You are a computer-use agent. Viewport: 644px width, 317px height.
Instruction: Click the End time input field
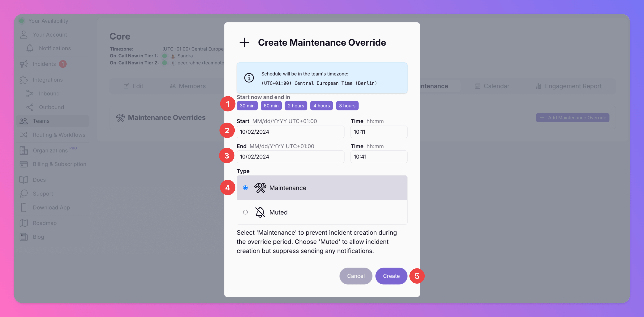point(379,157)
